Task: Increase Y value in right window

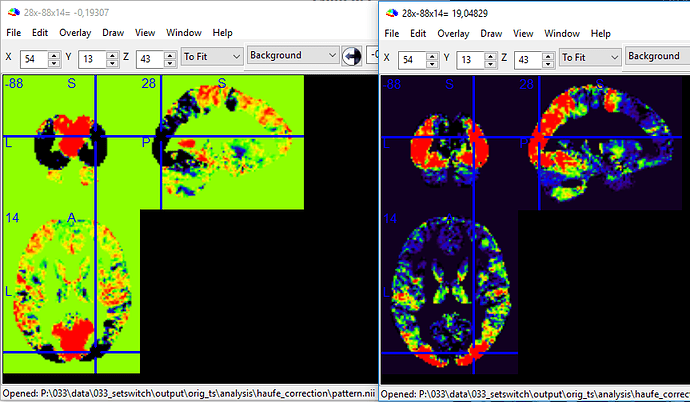Action: tap(490, 56)
